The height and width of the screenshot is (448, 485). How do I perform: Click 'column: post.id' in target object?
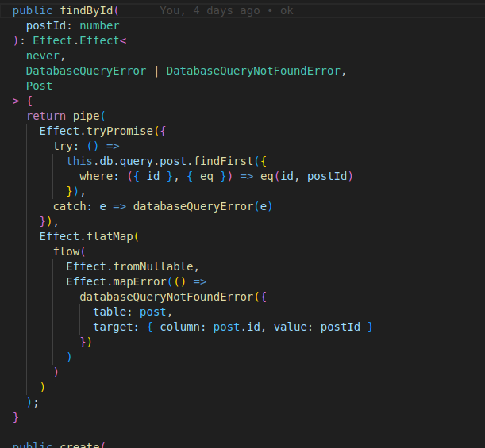[210, 327]
